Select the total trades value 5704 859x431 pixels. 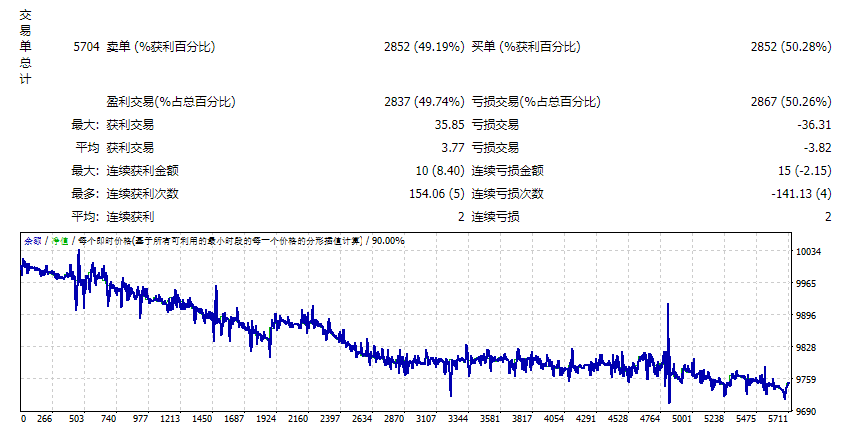click(87, 47)
